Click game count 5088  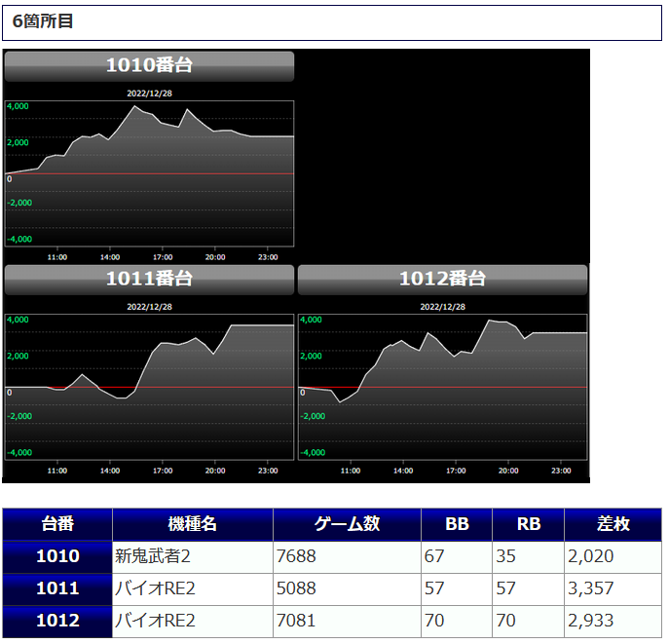coord(296,588)
